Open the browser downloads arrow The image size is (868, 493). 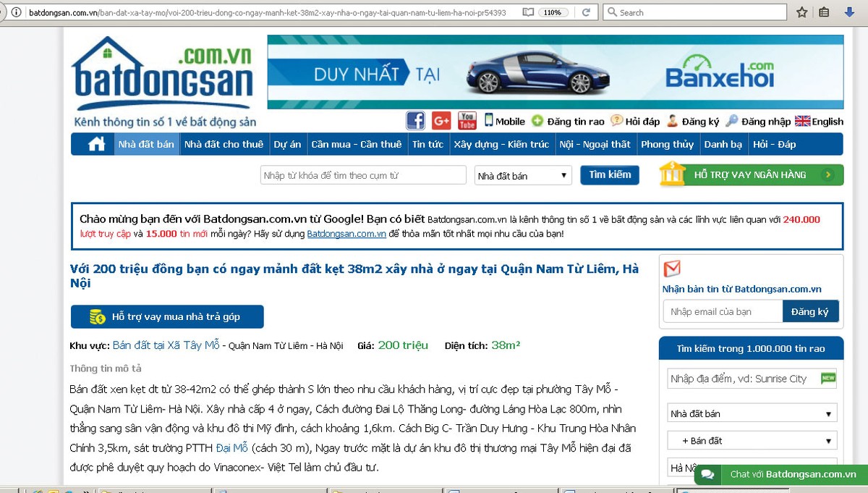[x=850, y=12]
